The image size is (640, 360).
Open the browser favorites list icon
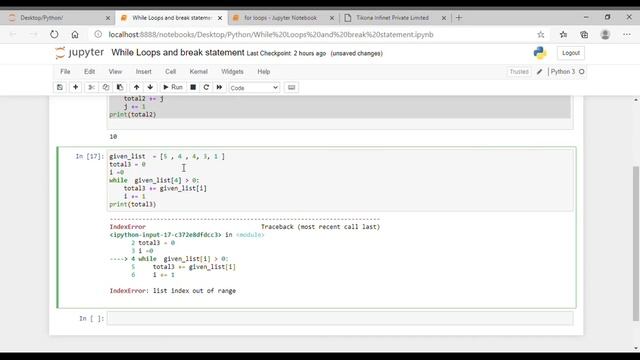pos(563,35)
